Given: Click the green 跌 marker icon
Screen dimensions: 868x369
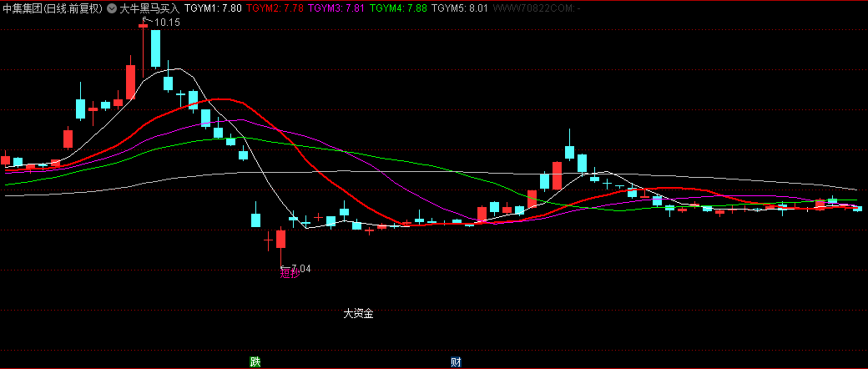Looking at the screenshot, I should coord(255,362).
